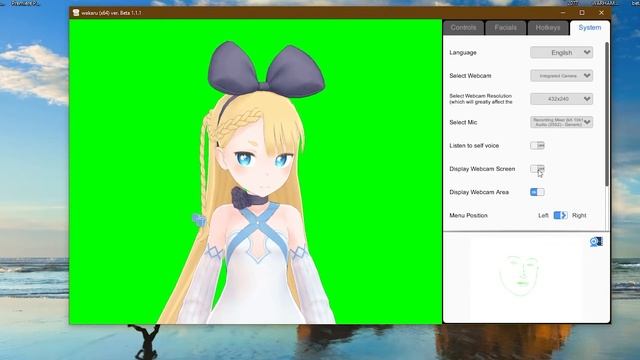Toggle Display Webcam Screen switch
Viewport: 640px width, 360px height.
pos(537,169)
